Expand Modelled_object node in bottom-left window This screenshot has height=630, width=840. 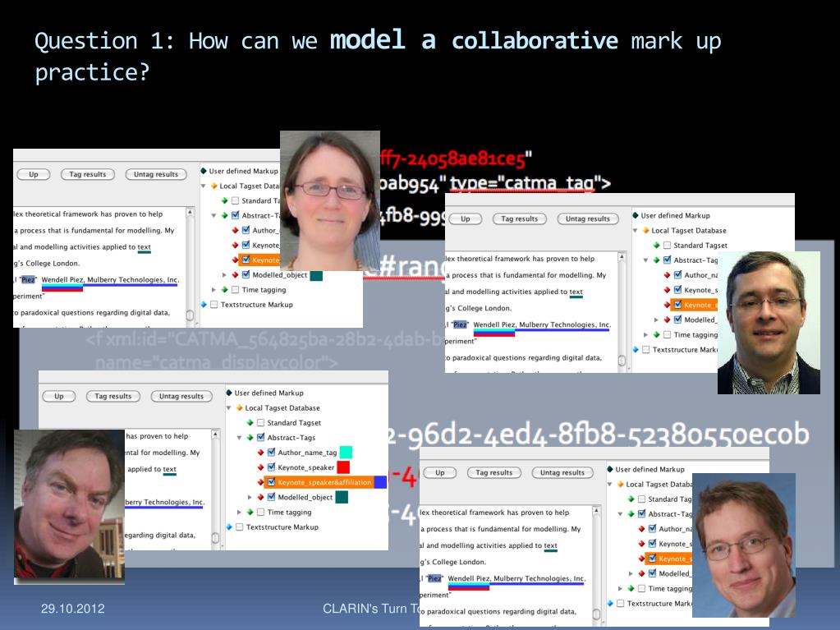[250, 497]
